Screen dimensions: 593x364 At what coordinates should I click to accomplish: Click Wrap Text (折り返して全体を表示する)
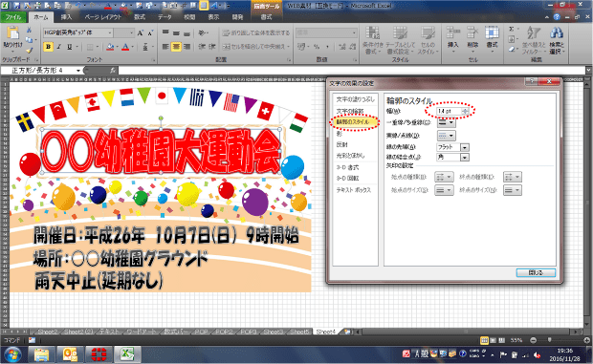tap(256, 33)
